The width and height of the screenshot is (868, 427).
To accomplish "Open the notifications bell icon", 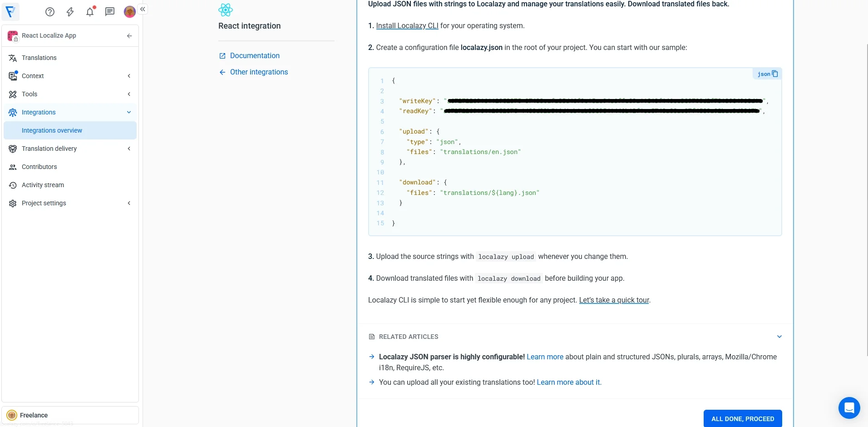I will click(90, 12).
